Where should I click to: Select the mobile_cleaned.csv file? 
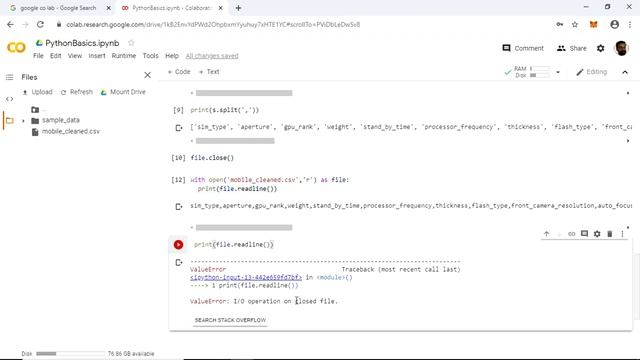71,131
